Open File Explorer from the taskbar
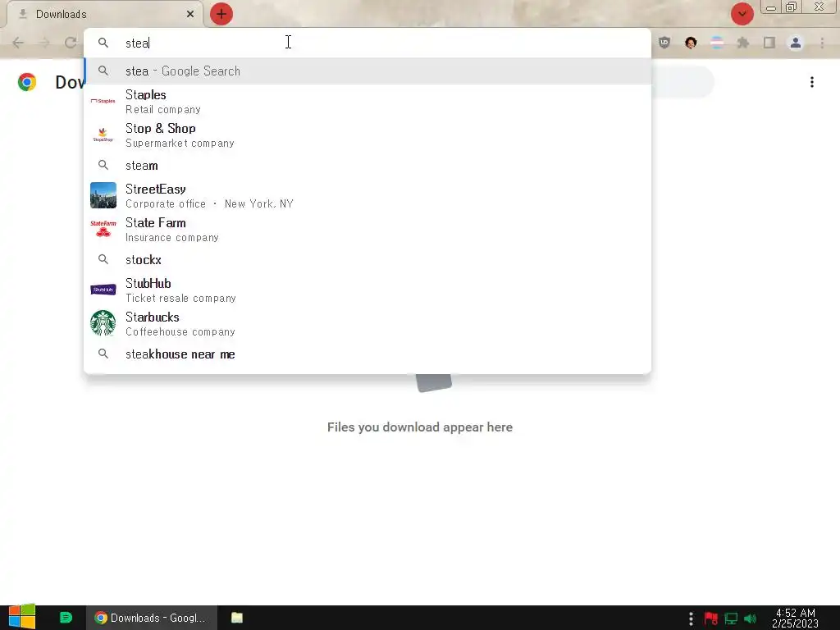Image resolution: width=840 pixels, height=630 pixels. pos(237,618)
